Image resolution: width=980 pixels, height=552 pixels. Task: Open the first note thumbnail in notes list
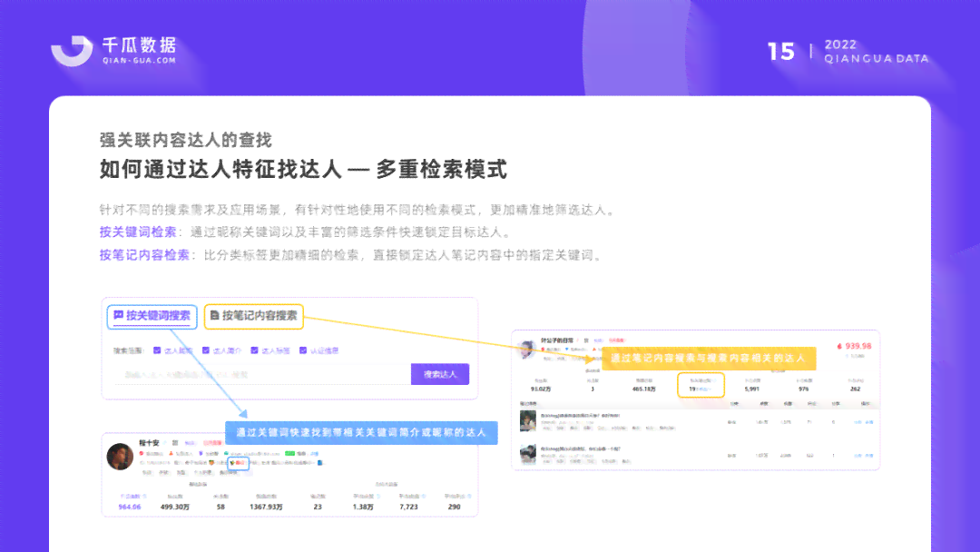point(528,421)
